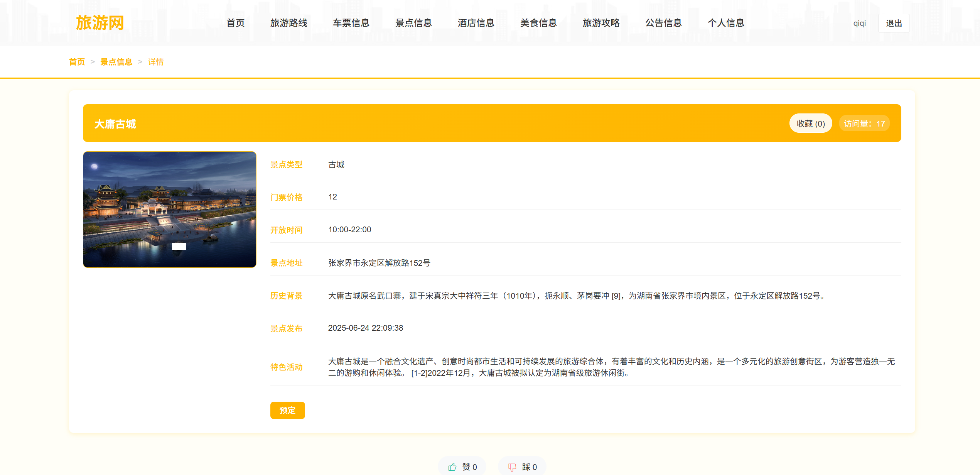980x475 pixels.
Task: Click the 大庸古城 night scene photo
Action: pyautogui.click(x=170, y=201)
